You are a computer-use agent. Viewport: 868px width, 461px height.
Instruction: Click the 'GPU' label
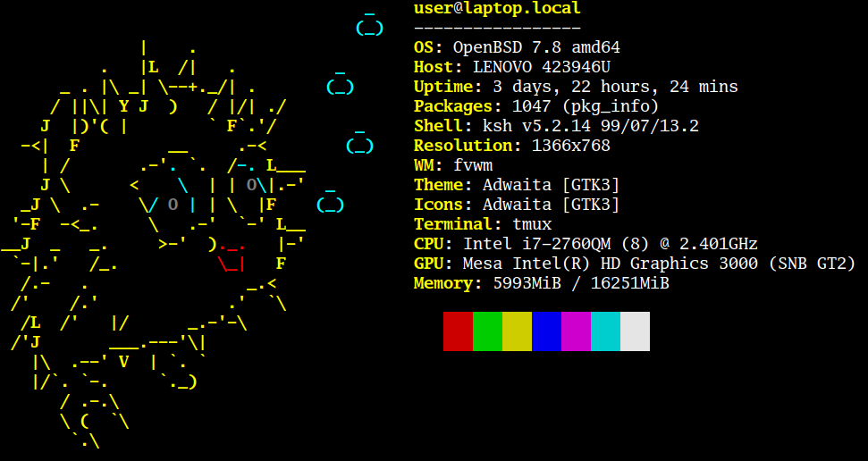428,264
